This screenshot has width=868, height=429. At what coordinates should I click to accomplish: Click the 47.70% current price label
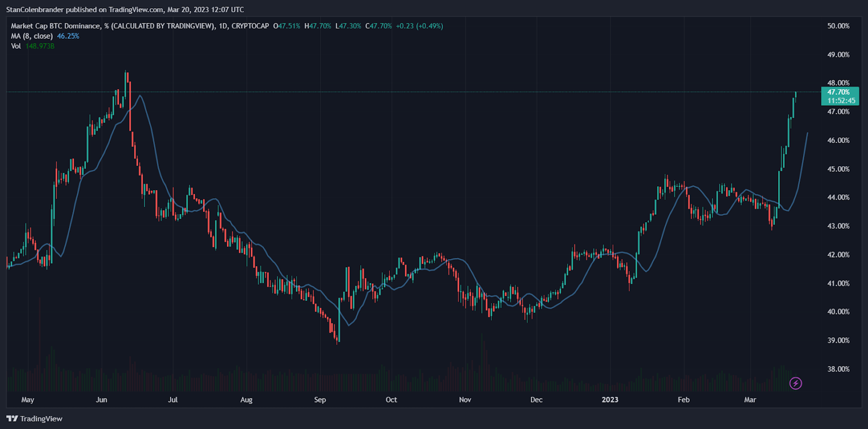click(838, 92)
